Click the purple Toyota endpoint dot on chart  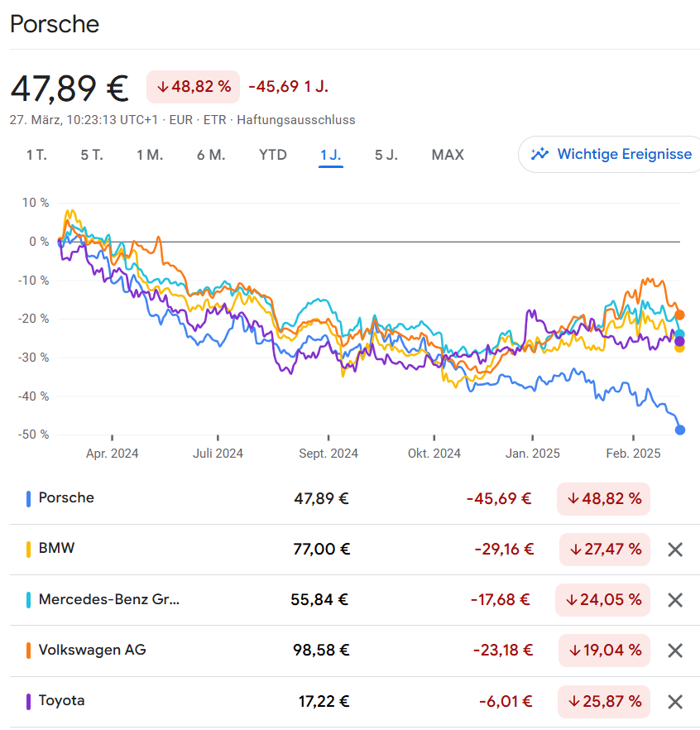point(679,342)
